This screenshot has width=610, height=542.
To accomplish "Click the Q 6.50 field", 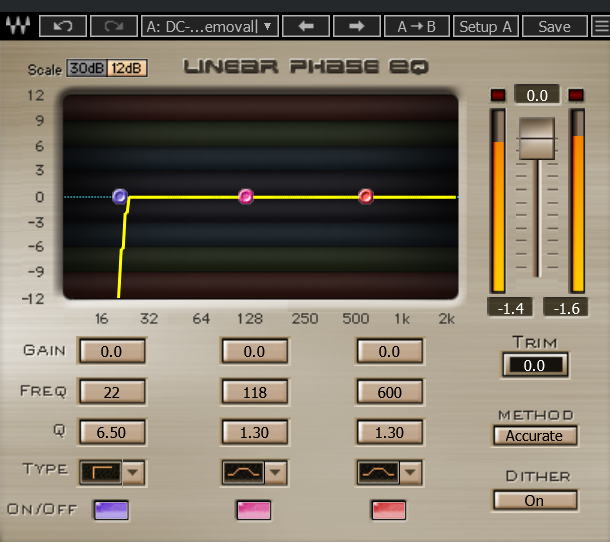I will [x=112, y=432].
